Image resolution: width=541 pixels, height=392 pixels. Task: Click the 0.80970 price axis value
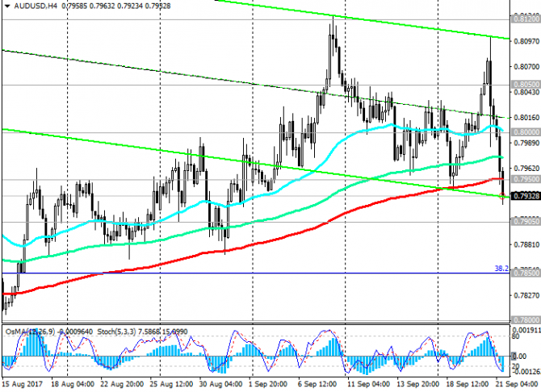pos(526,41)
